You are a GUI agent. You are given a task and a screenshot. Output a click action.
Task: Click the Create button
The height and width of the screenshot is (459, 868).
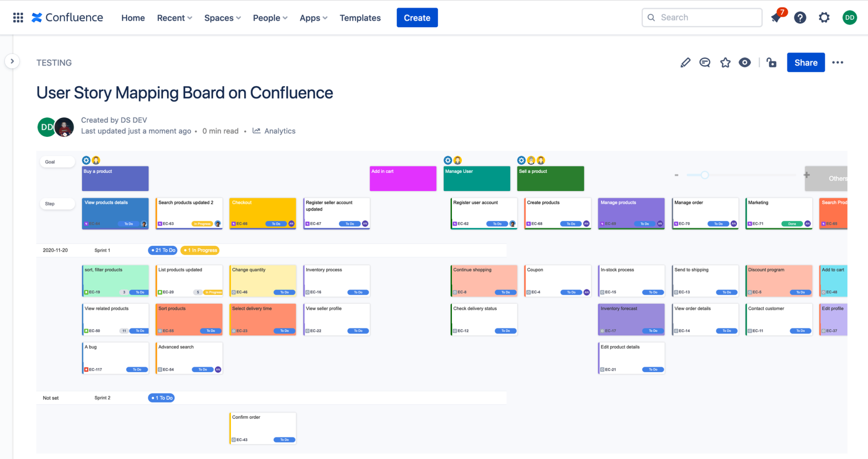(x=417, y=17)
